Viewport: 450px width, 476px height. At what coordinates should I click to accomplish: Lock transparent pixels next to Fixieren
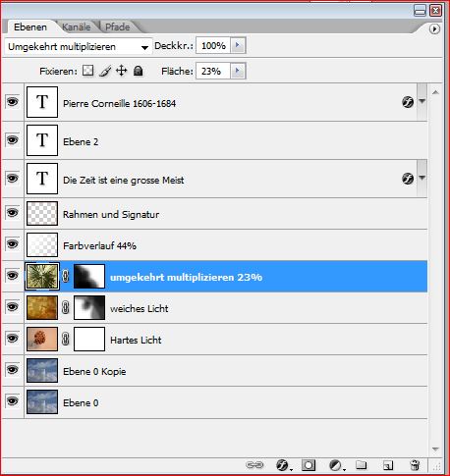coord(87,71)
